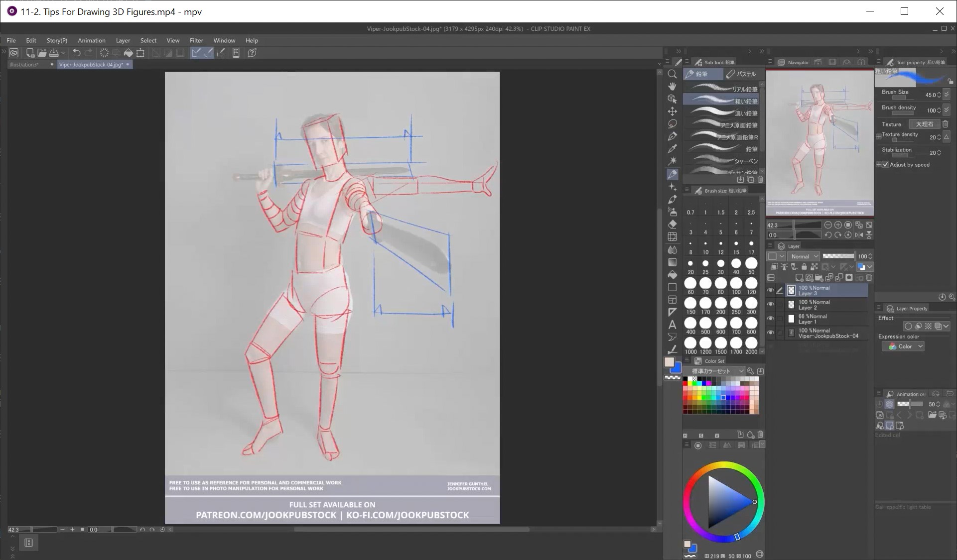This screenshot has height=560, width=957.
Task: Open the File menu
Action: click(x=11, y=40)
